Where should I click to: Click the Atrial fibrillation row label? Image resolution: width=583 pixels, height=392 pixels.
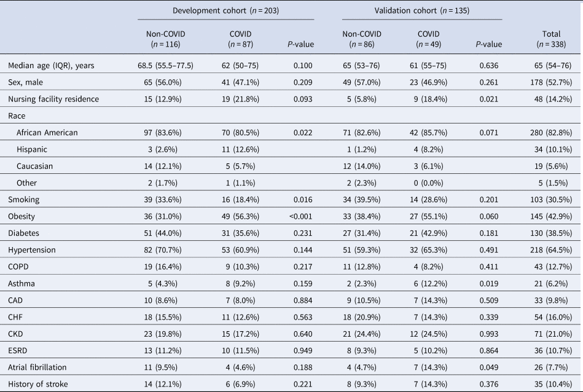click(x=36, y=368)
